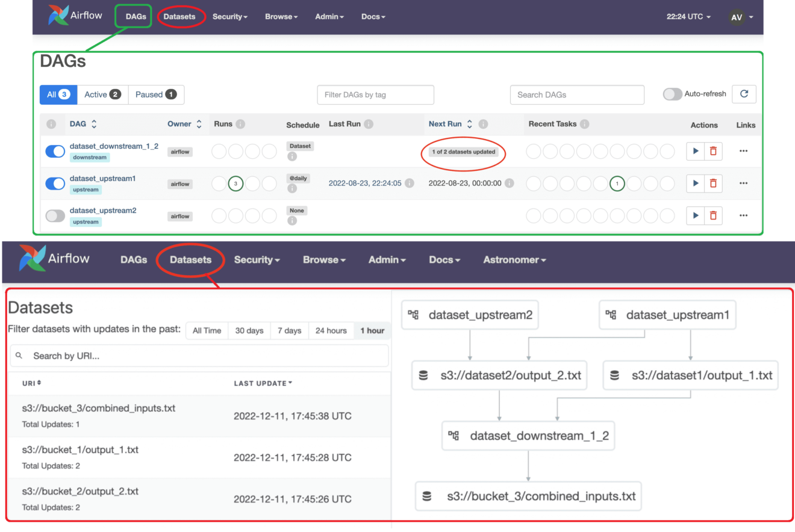Open the Astronomer menu dropdown
Image resolution: width=795 pixels, height=532 pixels.
(514, 260)
